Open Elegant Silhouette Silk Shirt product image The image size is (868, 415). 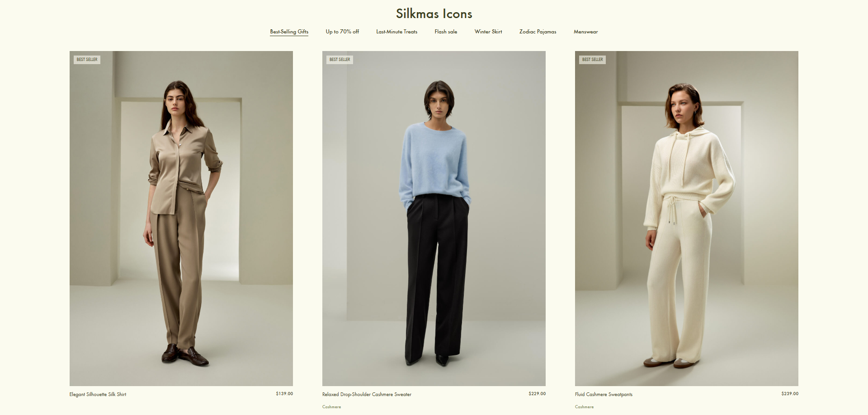[181, 218]
